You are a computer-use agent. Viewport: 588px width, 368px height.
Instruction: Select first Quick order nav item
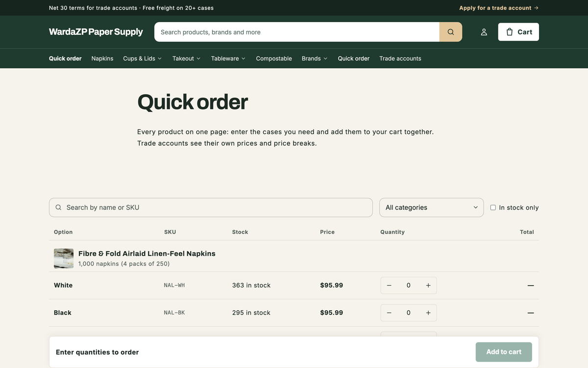(x=65, y=58)
